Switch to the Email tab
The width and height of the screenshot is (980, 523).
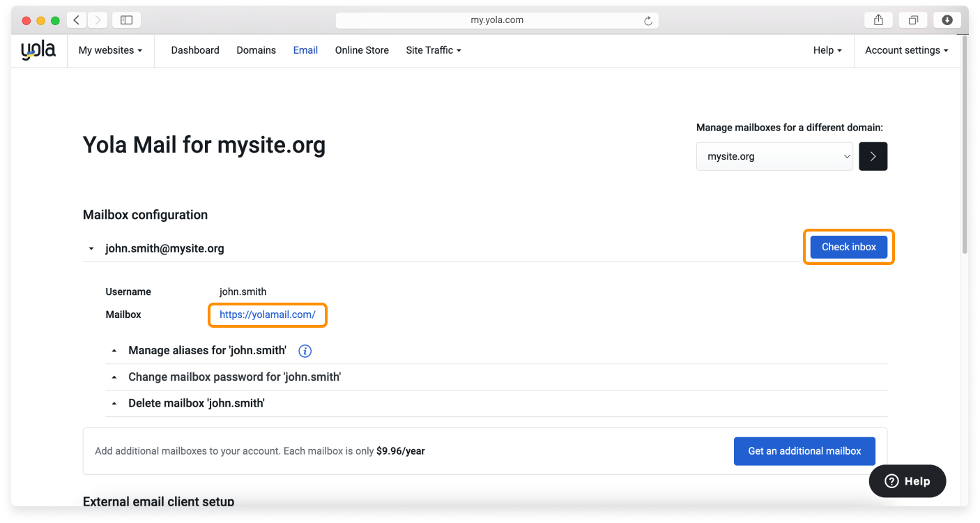coord(305,50)
